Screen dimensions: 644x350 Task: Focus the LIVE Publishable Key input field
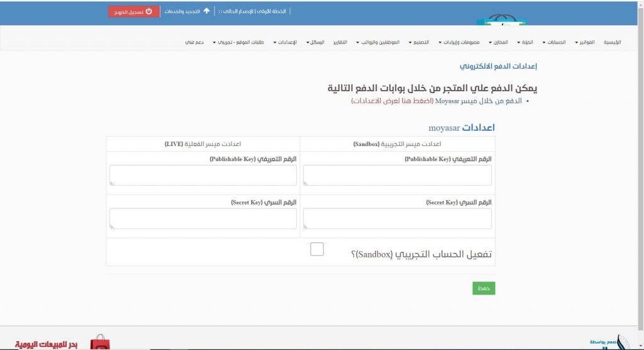click(203, 175)
